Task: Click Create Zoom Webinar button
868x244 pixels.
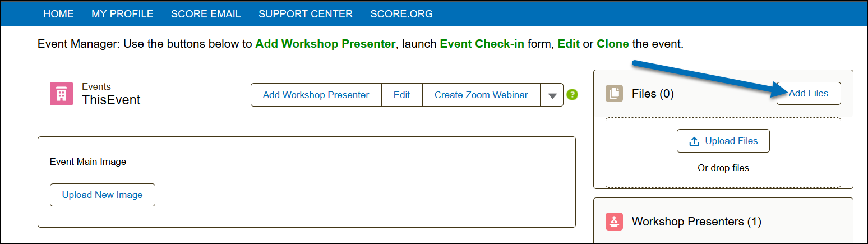Action: (x=481, y=95)
